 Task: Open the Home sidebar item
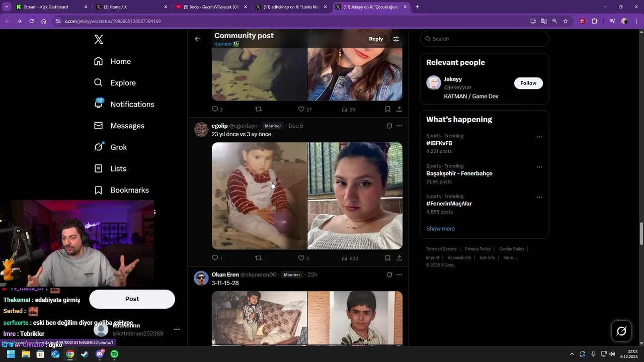pyautogui.click(x=113, y=61)
